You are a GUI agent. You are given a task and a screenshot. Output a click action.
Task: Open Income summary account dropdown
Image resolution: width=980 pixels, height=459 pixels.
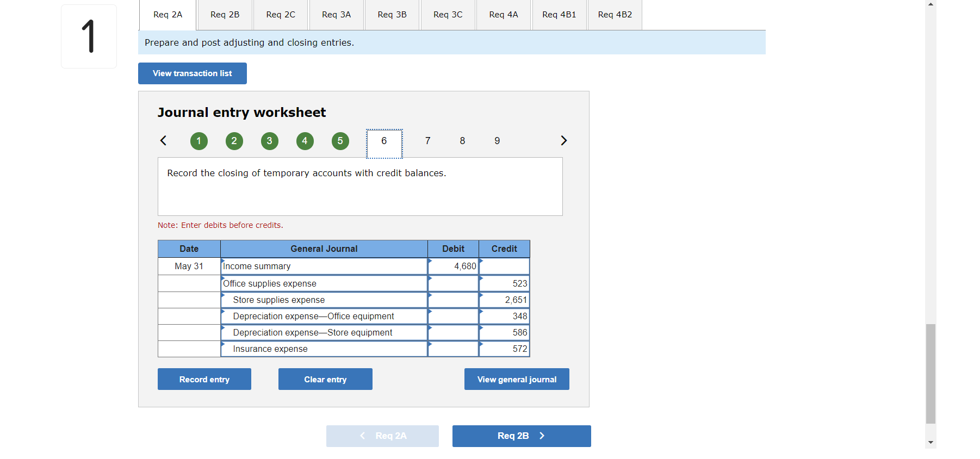click(x=324, y=266)
